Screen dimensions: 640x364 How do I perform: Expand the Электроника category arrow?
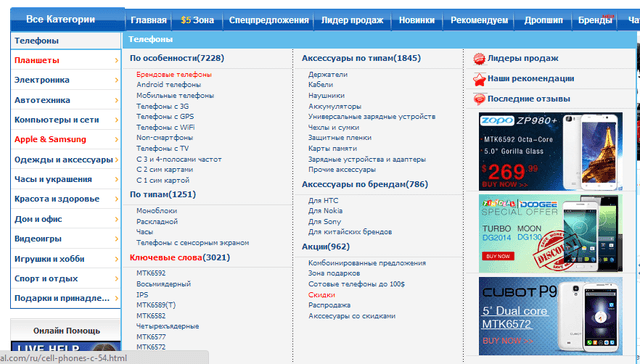(x=116, y=80)
